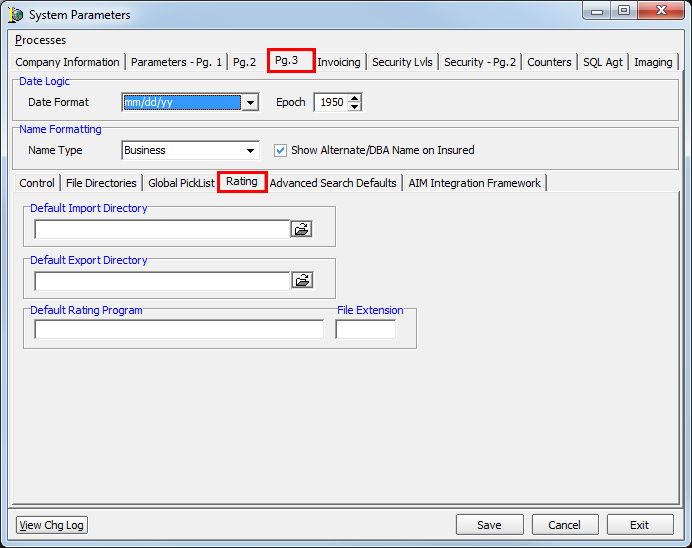Decrease the Epoch year value

354,106
